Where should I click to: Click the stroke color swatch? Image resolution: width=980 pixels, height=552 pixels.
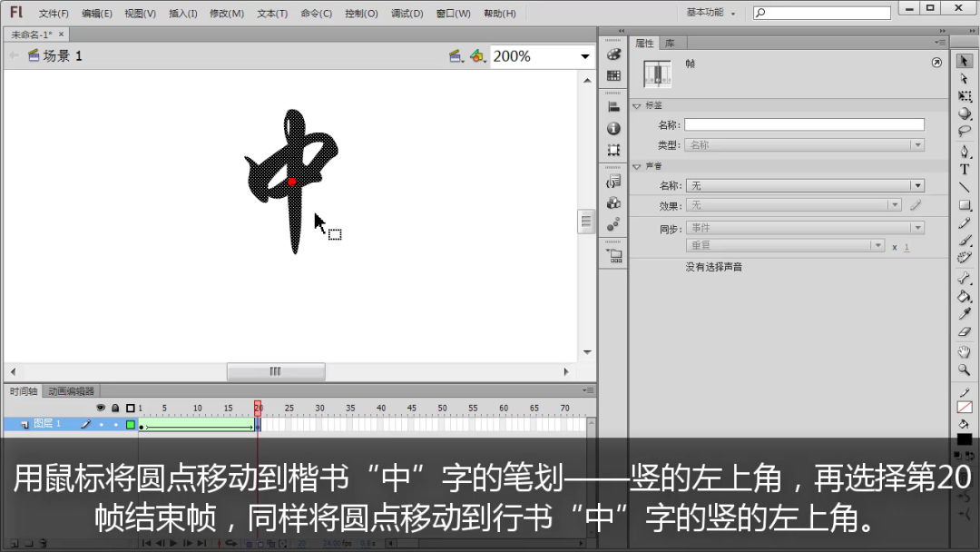[x=965, y=407]
